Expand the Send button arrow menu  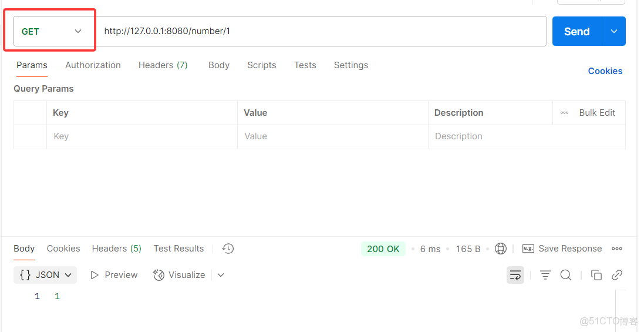pos(614,32)
